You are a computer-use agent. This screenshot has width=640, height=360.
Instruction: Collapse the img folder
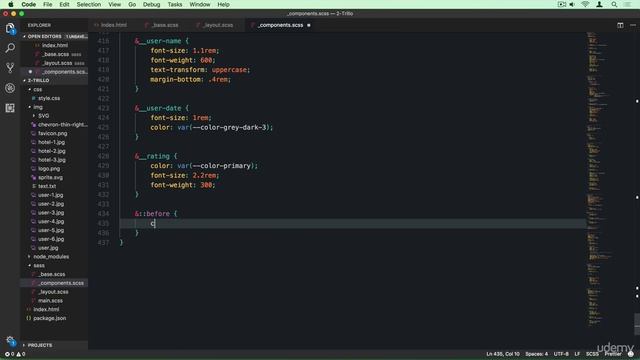point(38,107)
